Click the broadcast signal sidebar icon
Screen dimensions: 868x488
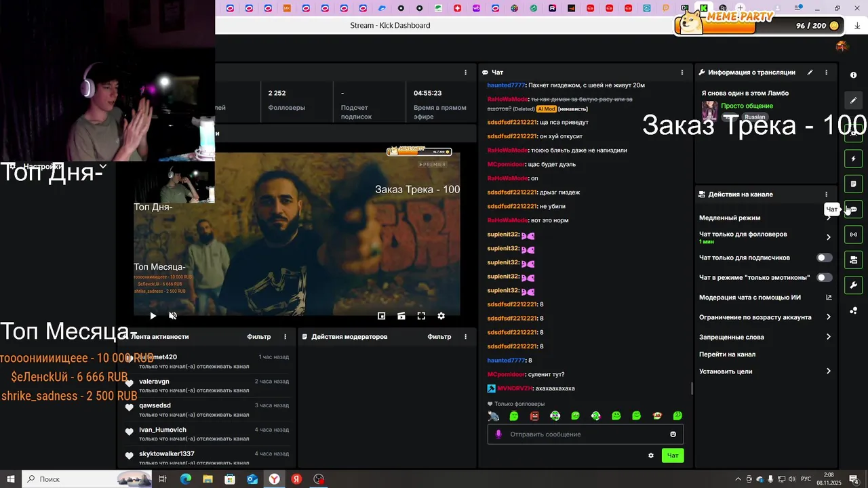854,235
